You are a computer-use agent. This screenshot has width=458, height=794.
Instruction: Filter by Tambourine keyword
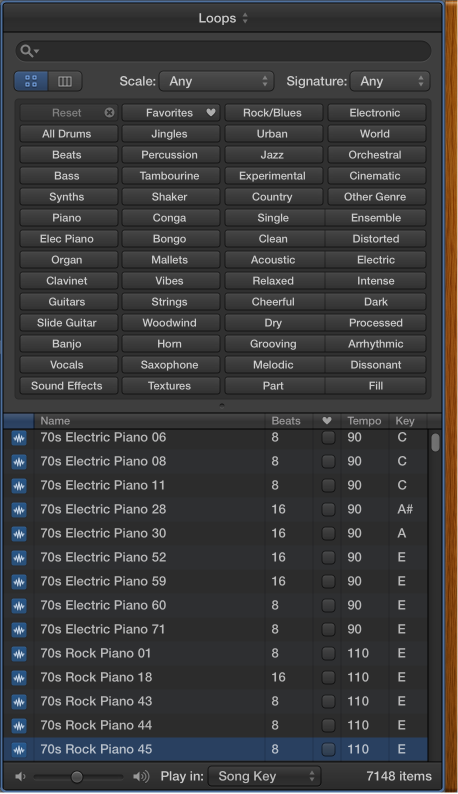171,176
